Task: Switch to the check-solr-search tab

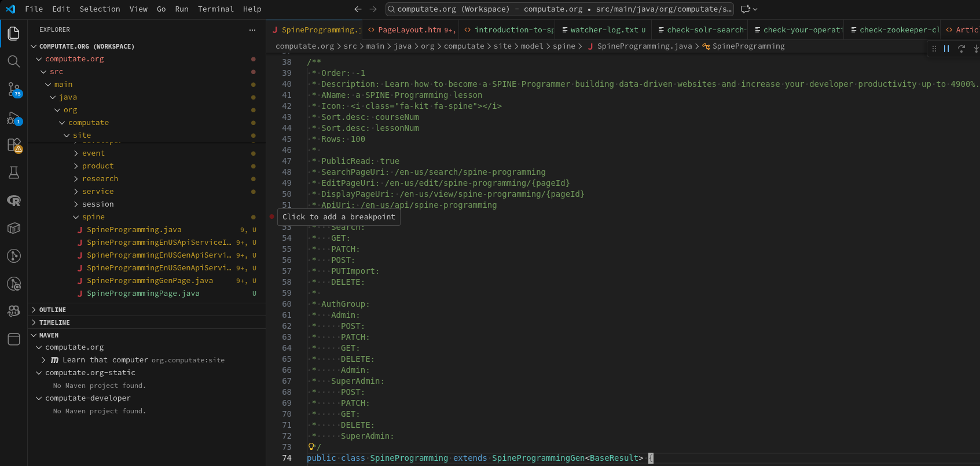Action: pos(700,30)
